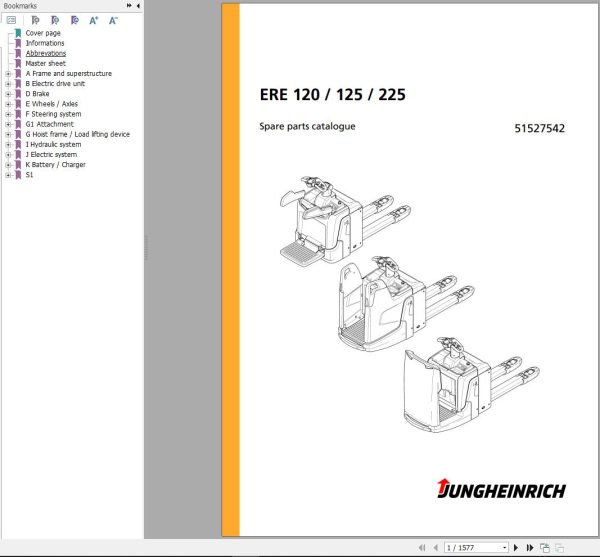
Task: Expand the E Wheels / Axles bookmark
Action: [x=8, y=104]
